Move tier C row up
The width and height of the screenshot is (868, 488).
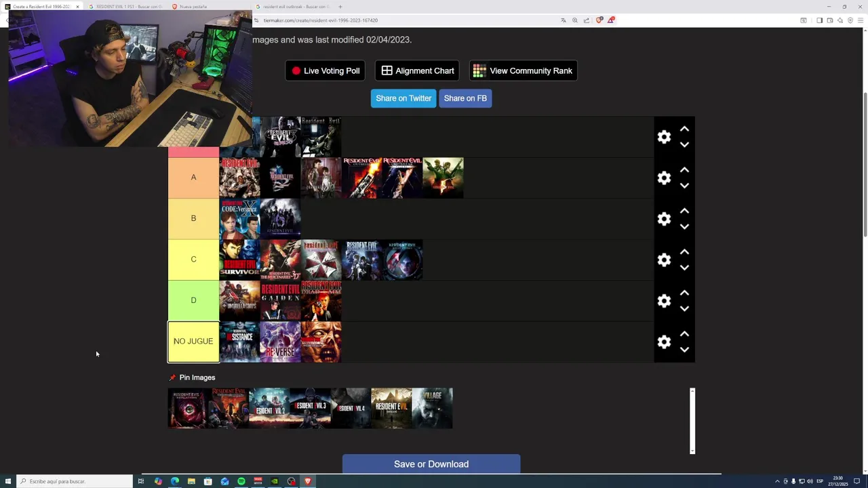point(684,251)
